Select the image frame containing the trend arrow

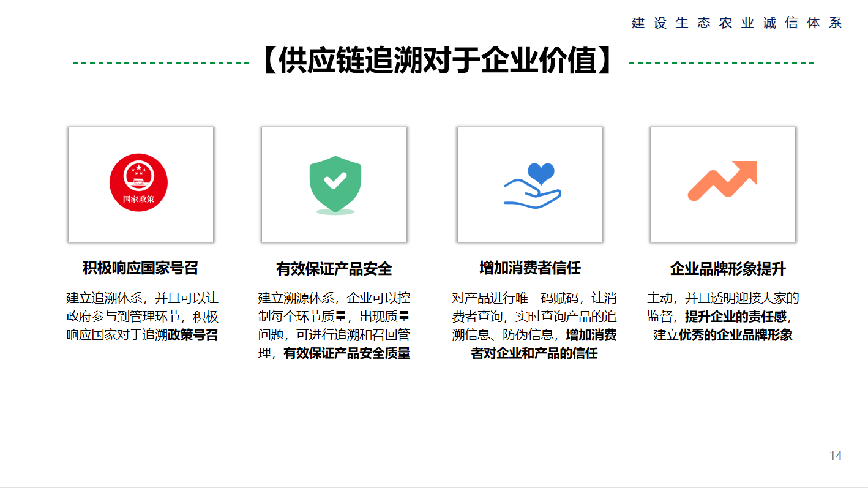coord(723,184)
